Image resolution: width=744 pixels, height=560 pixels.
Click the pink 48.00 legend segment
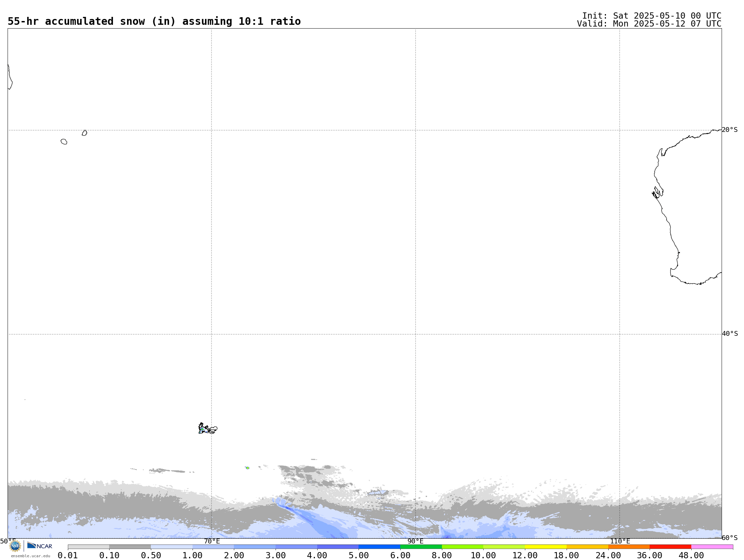[712, 547]
